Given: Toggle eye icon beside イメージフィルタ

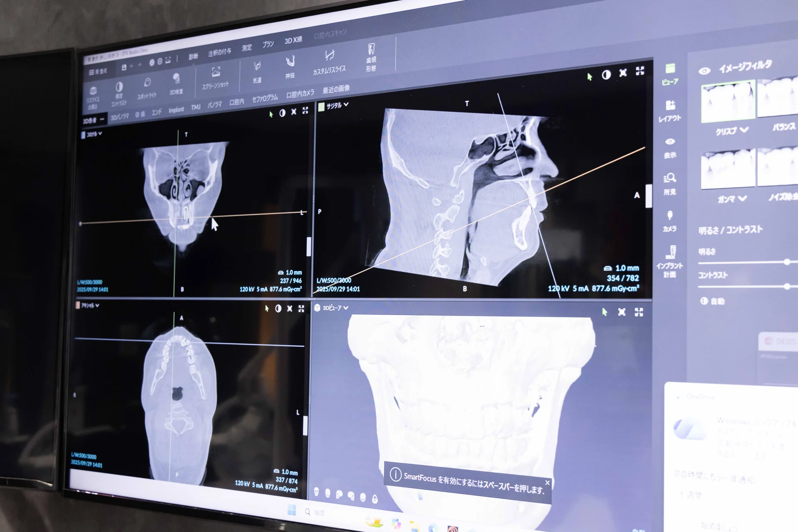Looking at the screenshot, I should pyautogui.click(x=704, y=71).
